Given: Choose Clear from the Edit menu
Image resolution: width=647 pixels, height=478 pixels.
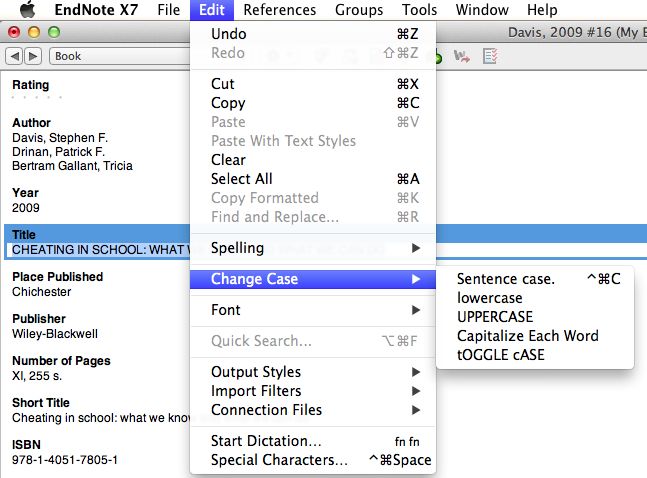Looking at the screenshot, I should (313, 160).
